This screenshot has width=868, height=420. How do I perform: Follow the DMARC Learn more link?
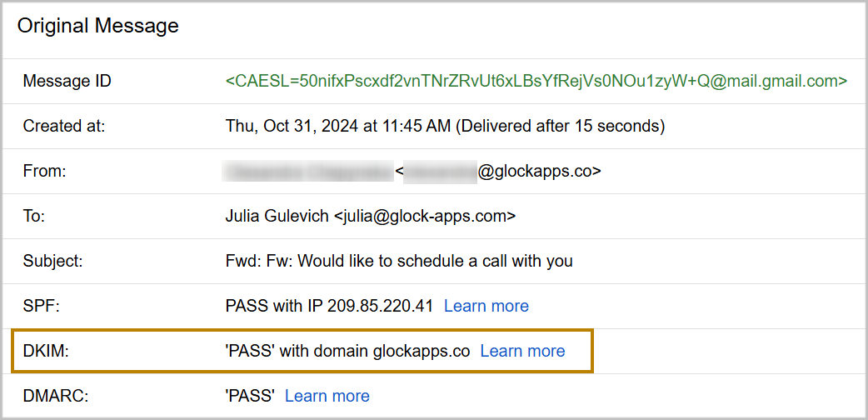pos(327,396)
